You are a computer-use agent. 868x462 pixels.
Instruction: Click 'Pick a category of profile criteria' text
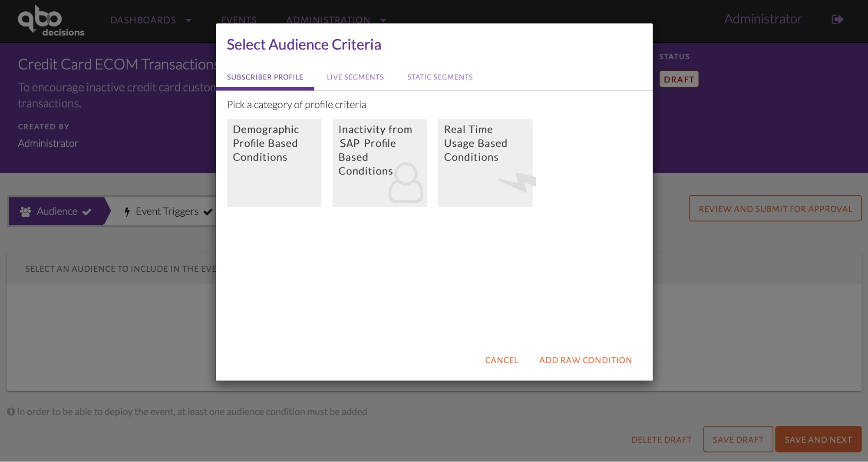297,105
